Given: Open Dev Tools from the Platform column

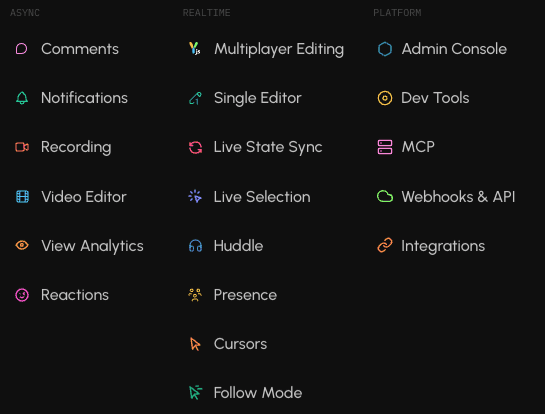Looking at the screenshot, I should coord(435,98).
